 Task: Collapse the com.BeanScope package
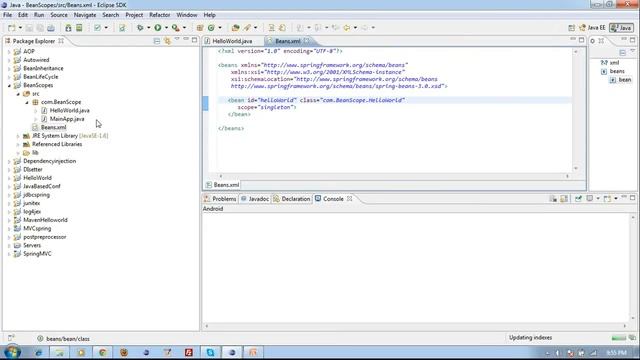[x=27, y=102]
